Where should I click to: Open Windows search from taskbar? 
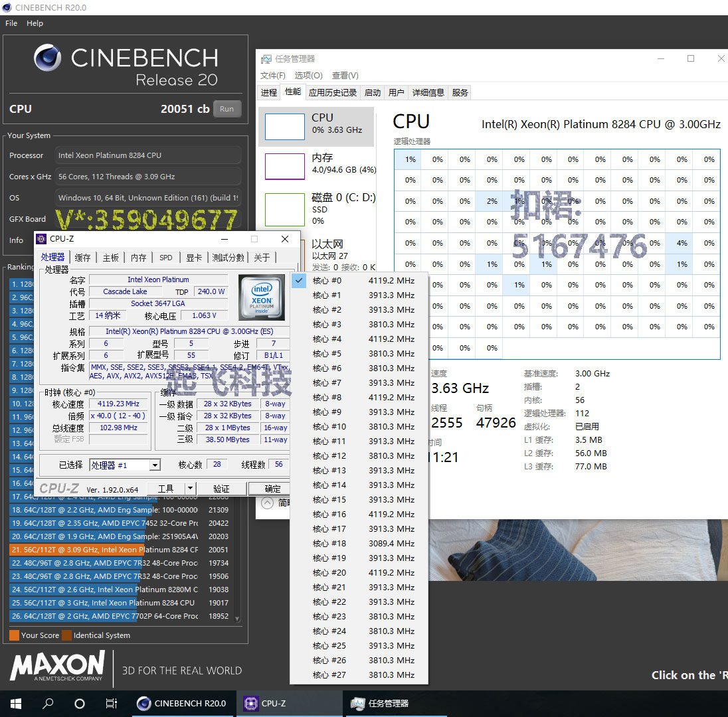tap(48, 704)
